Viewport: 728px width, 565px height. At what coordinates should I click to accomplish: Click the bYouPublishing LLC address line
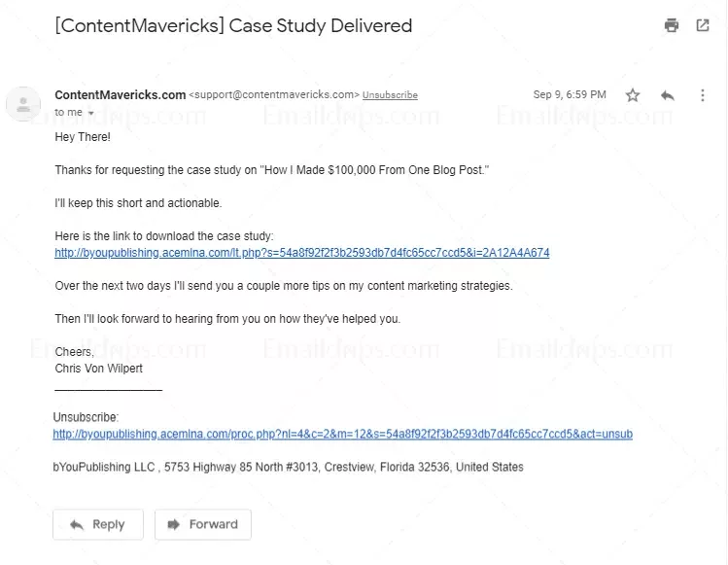tap(288, 467)
